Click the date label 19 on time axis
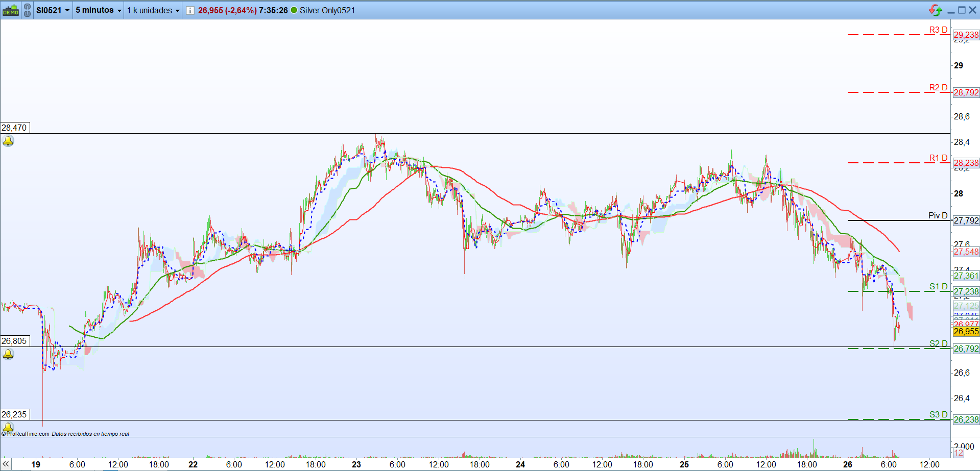Viewport: 980px width, 471px height. coord(36,464)
